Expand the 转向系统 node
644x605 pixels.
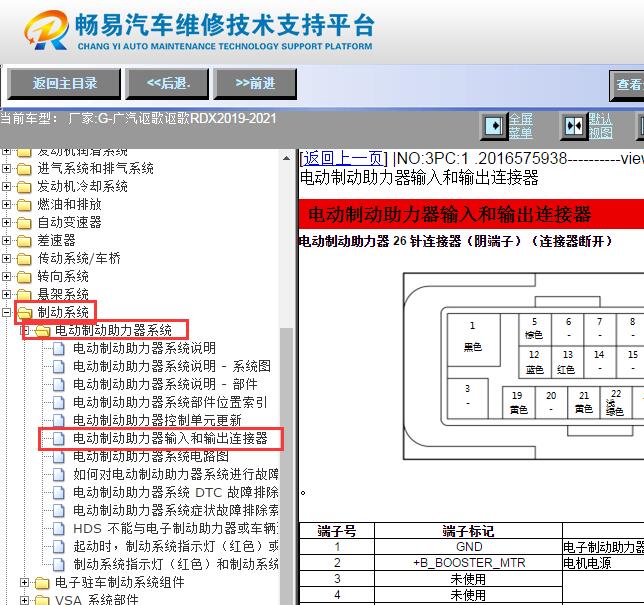click(x=6, y=276)
